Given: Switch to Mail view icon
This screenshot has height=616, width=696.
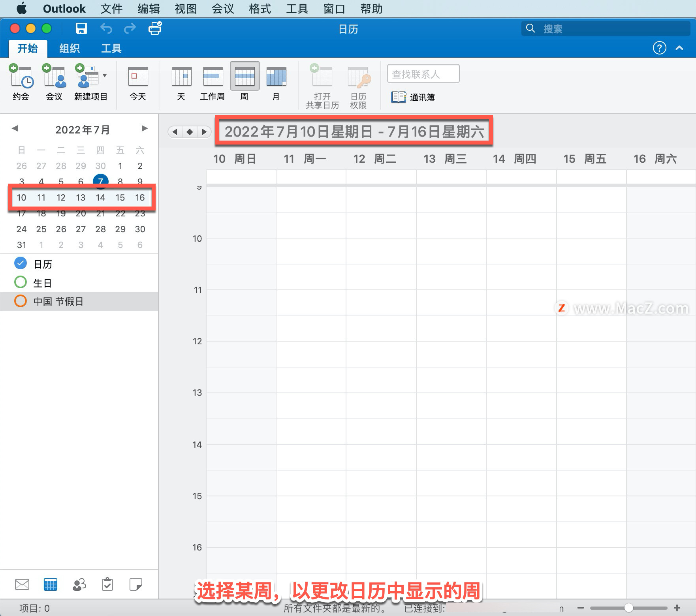Looking at the screenshot, I should click(x=22, y=584).
